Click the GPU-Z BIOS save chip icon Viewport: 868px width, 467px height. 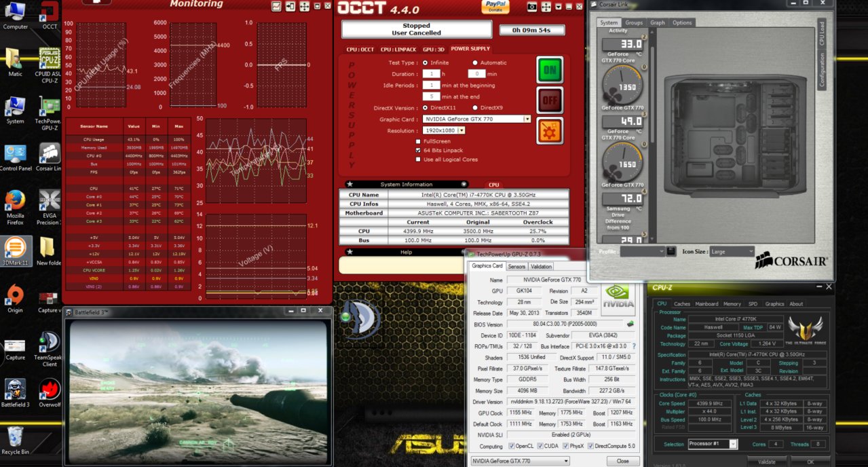click(630, 324)
